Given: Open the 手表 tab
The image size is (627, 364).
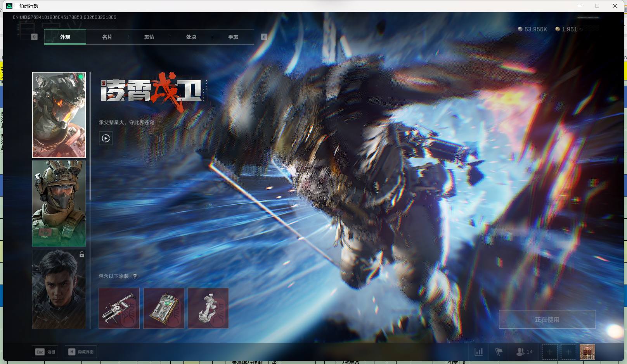Looking at the screenshot, I should [233, 37].
